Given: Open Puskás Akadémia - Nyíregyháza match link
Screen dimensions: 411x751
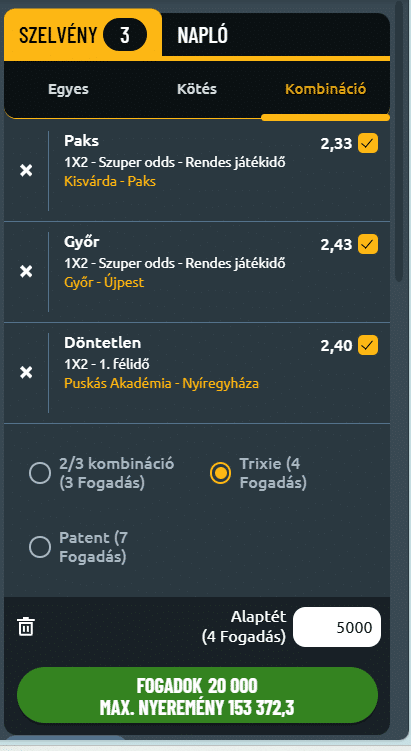Looking at the screenshot, I should point(161,383).
